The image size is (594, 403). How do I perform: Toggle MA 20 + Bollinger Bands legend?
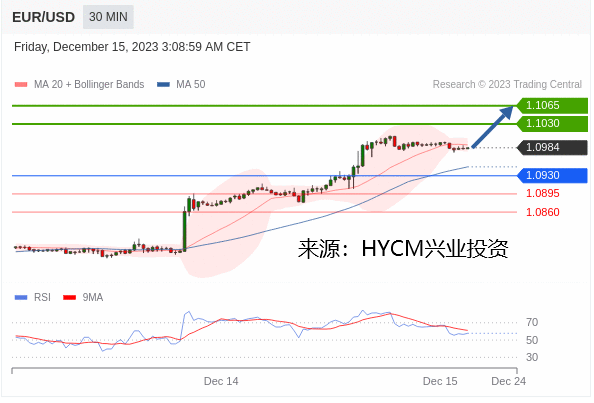(79, 84)
